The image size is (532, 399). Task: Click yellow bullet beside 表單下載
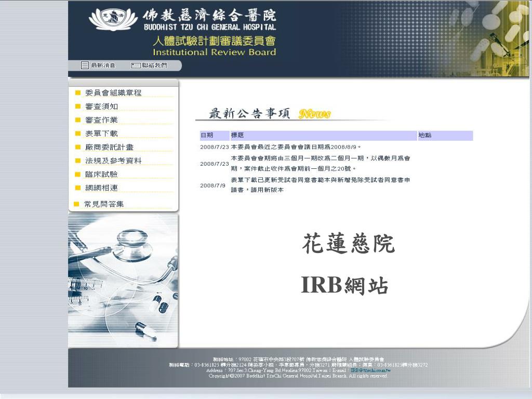(78, 134)
